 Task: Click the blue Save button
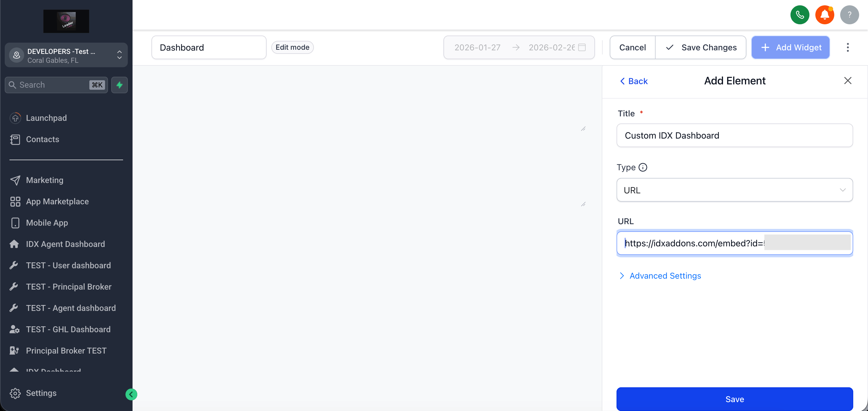[734, 399]
